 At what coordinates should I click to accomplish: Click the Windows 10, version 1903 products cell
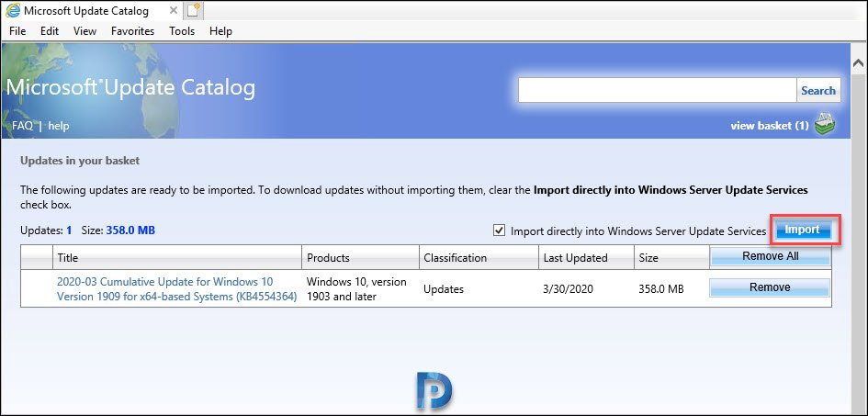356,288
